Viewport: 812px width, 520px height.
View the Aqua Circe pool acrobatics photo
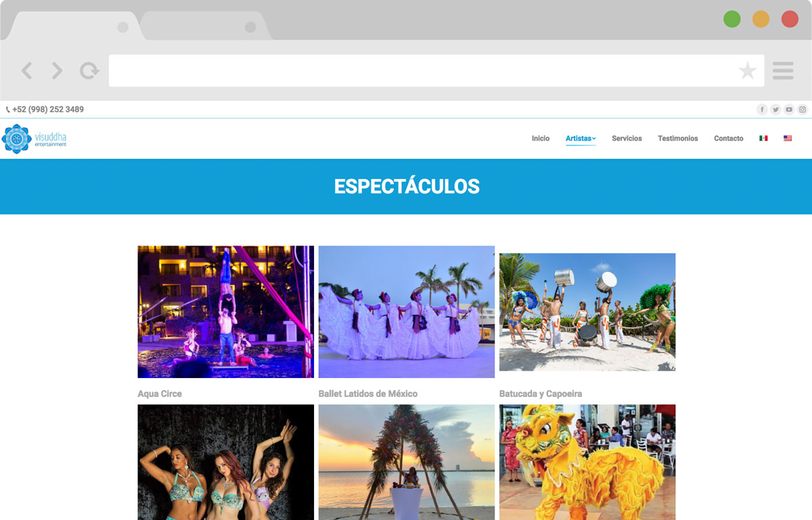point(226,312)
